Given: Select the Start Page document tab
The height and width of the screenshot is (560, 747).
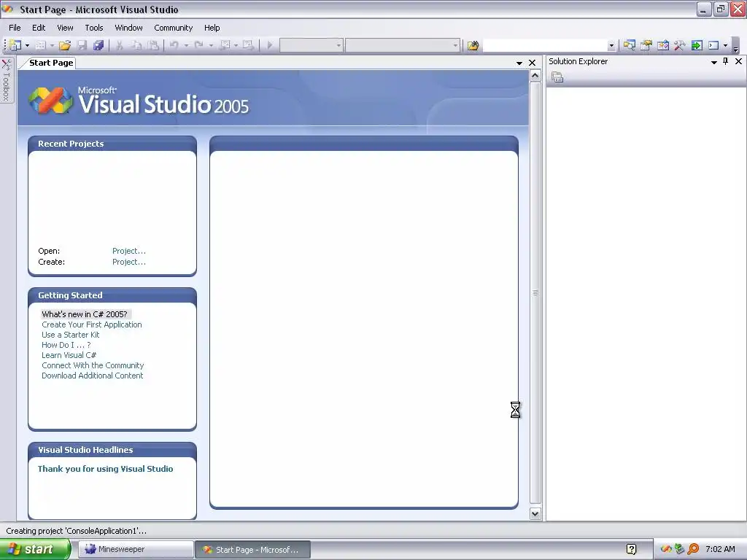Looking at the screenshot, I should pos(51,63).
